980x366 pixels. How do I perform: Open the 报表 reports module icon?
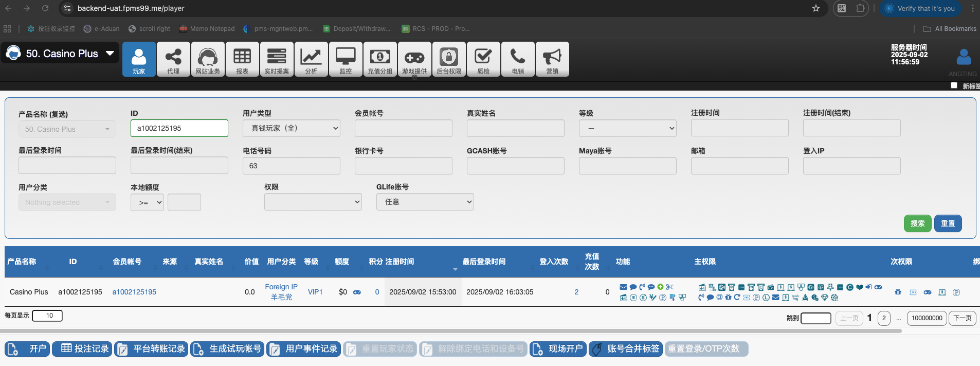tap(242, 59)
